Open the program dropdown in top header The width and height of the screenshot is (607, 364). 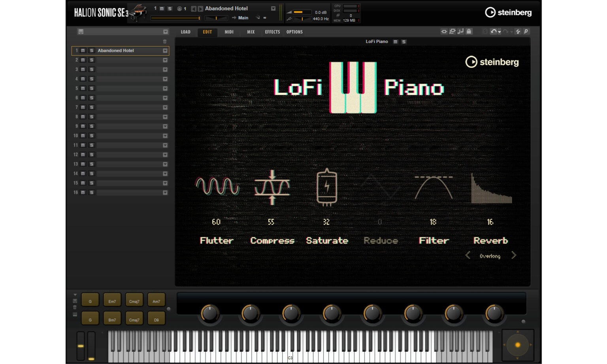273,8
